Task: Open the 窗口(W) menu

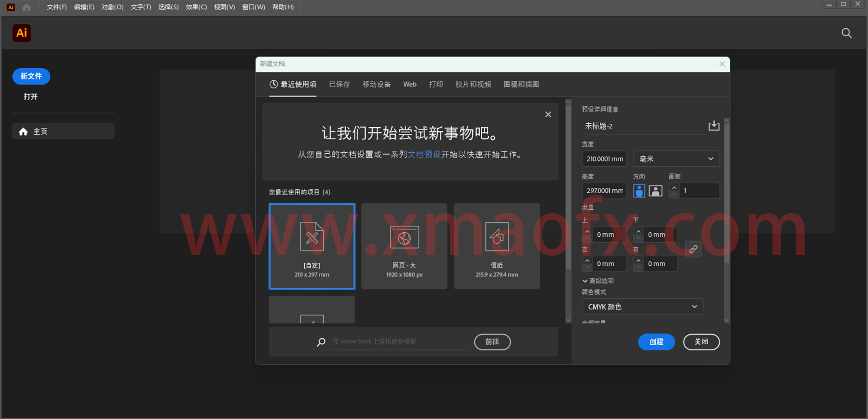Action: click(253, 7)
